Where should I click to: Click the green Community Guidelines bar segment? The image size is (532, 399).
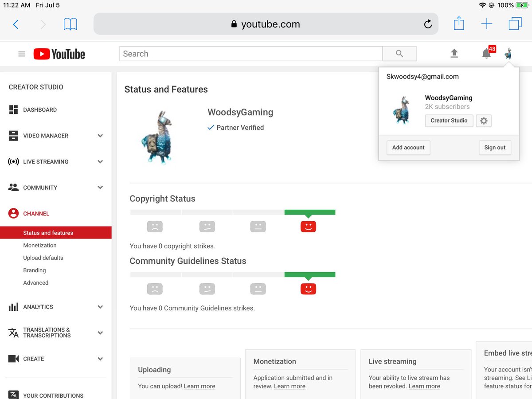[x=310, y=275]
